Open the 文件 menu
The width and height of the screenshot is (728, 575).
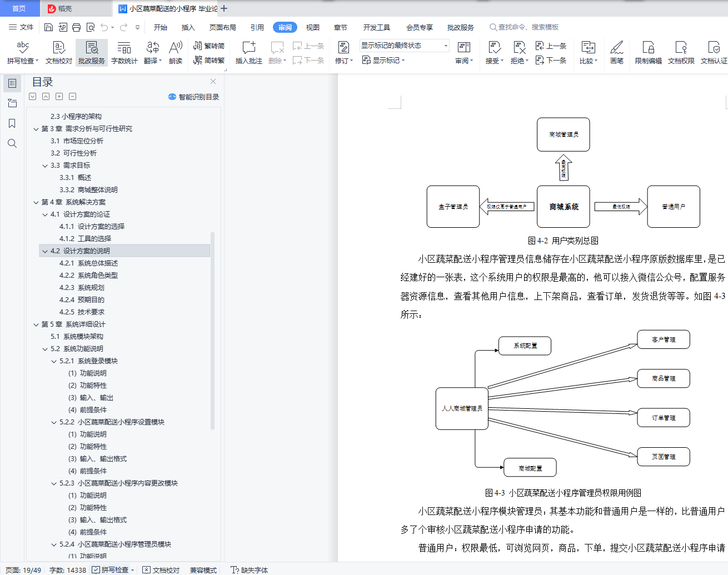click(x=21, y=27)
